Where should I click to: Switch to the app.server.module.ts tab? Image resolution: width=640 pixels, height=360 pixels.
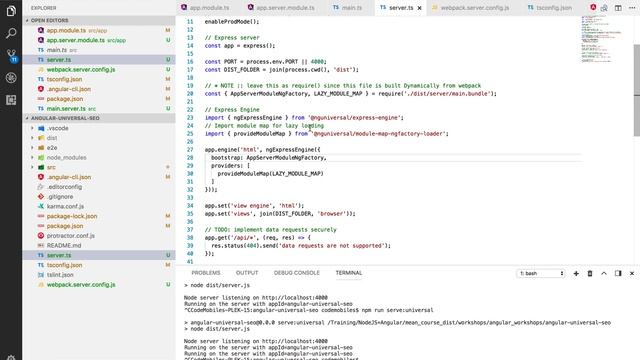point(285,8)
